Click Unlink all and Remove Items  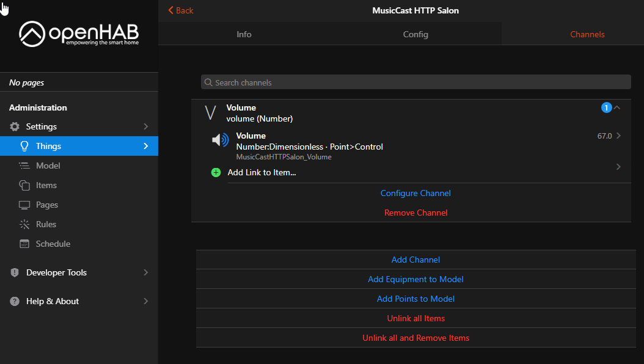point(415,338)
